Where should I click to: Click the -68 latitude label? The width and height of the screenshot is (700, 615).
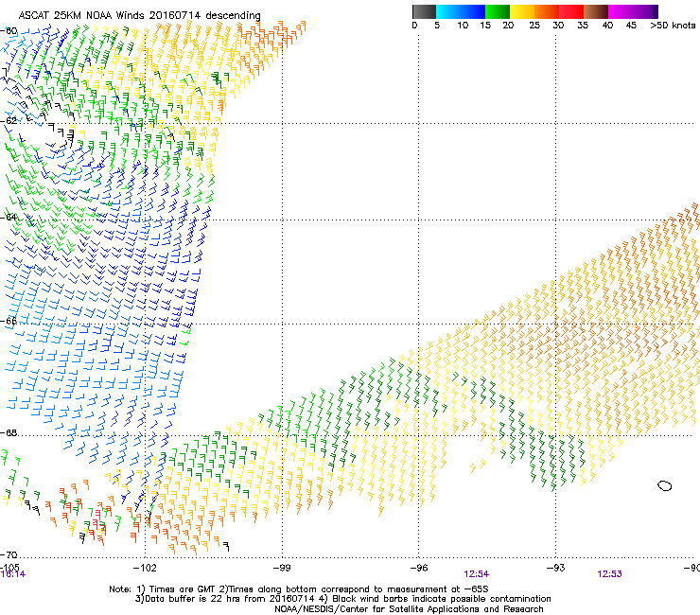pyautogui.click(x=9, y=432)
